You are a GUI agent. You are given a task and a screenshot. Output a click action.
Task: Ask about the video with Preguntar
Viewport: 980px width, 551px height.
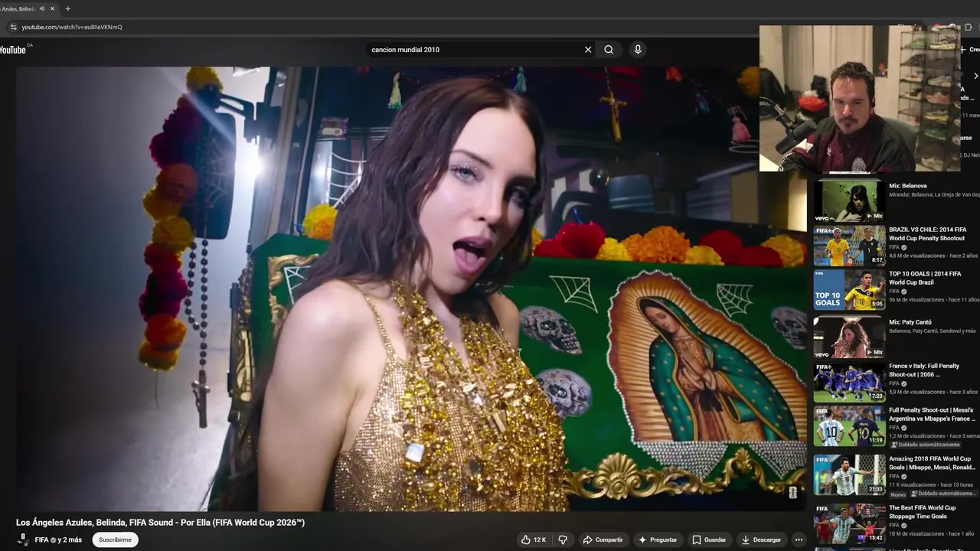point(658,540)
